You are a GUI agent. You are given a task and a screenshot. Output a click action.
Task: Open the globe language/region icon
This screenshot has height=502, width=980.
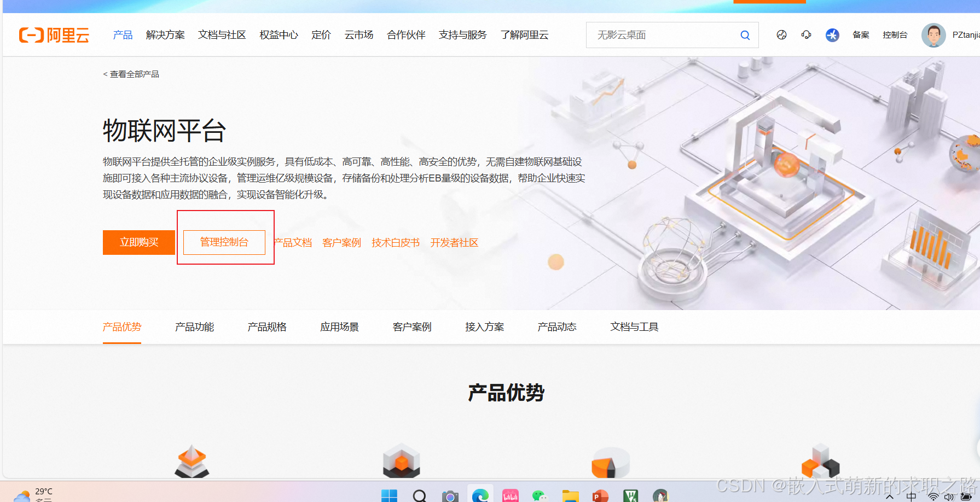781,35
